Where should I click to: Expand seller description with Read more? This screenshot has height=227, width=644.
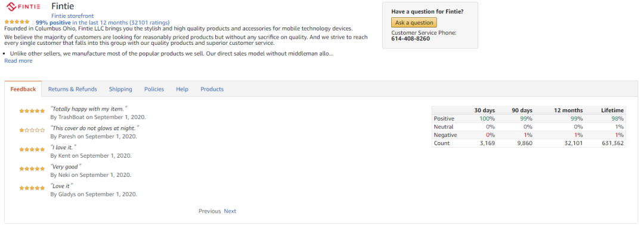click(x=18, y=61)
